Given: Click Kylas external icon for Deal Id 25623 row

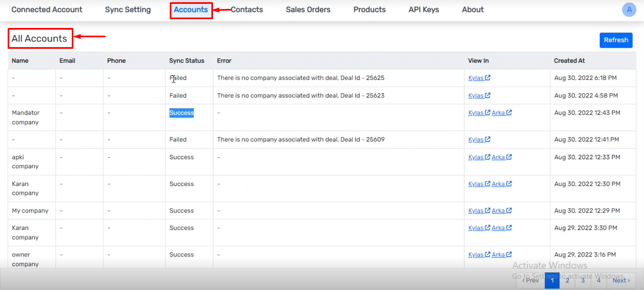Looking at the screenshot, I should point(487,95).
